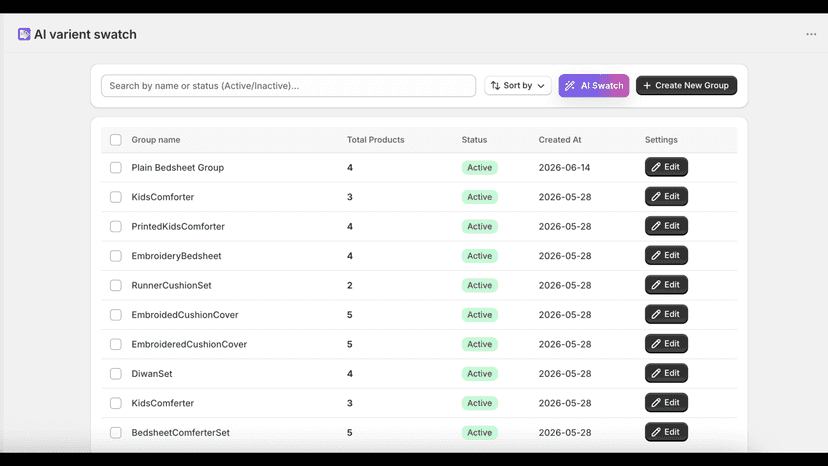Select the EmbroideryBedsheet checkbox
The height and width of the screenshot is (466, 828).
116,256
